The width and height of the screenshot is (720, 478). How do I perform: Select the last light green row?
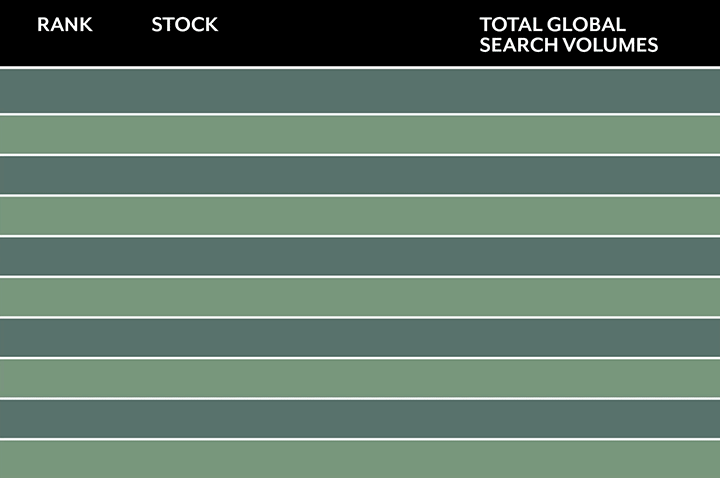point(360,459)
